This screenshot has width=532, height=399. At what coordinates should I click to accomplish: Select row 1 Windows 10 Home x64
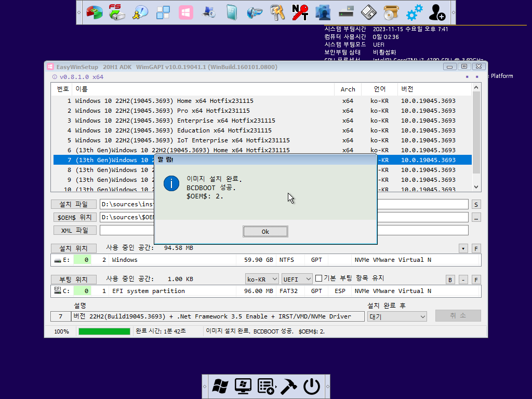tap(262, 101)
